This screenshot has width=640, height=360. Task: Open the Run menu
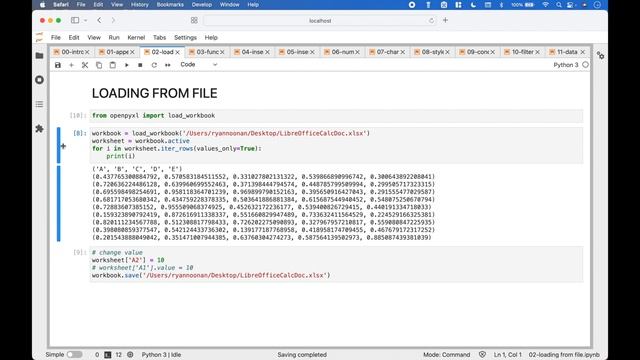pyautogui.click(x=114, y=38)
